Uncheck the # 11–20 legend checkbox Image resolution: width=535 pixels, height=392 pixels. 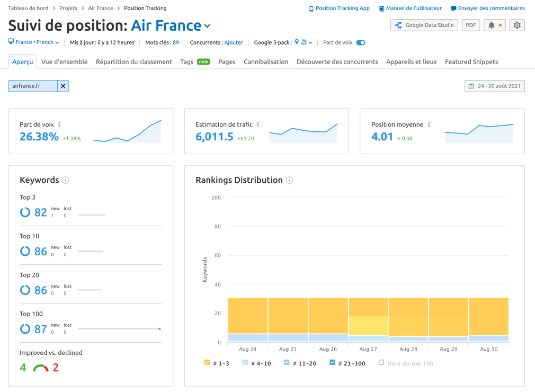pos(287,362)
